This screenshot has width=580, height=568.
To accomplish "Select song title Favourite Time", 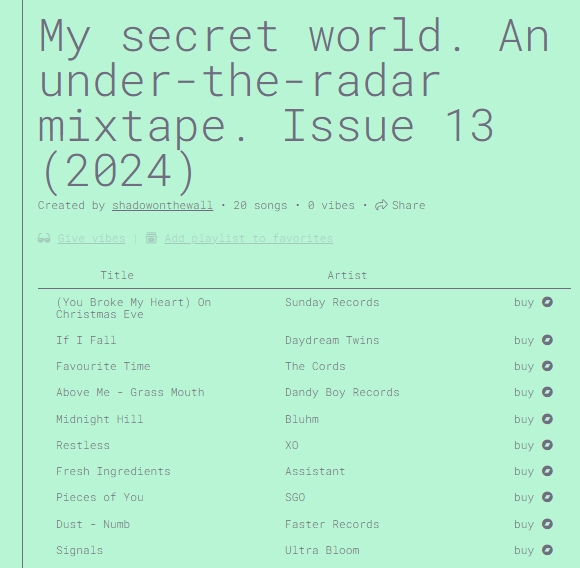I will click(x=103, y=366).
